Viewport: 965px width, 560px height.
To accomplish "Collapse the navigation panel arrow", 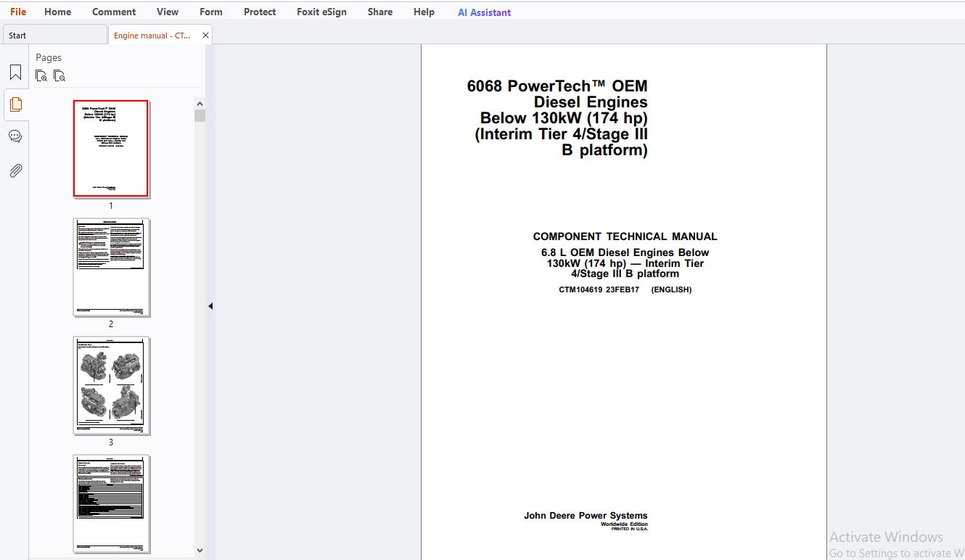I will 210,306.
